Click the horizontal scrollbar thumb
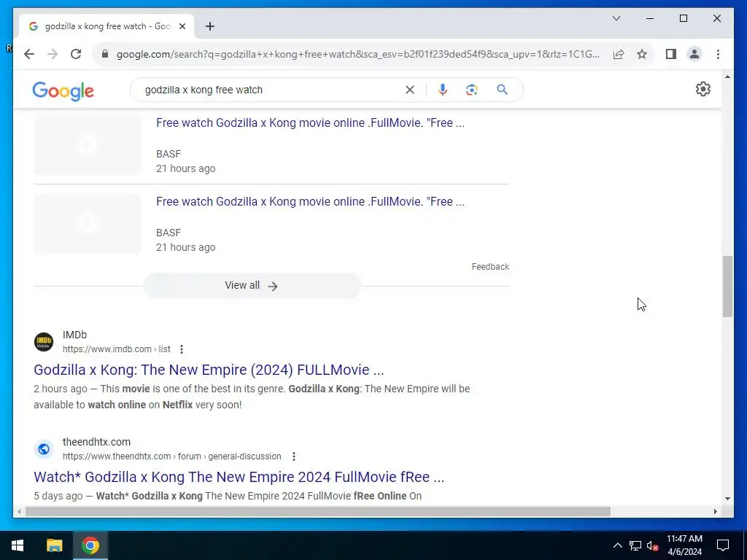The width and height of the screenshot is (747, 560). coord(318,511)
